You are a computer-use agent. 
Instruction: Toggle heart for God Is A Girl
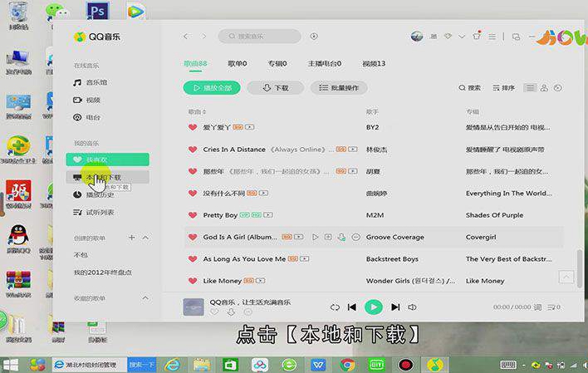click(x=193, y=237)
